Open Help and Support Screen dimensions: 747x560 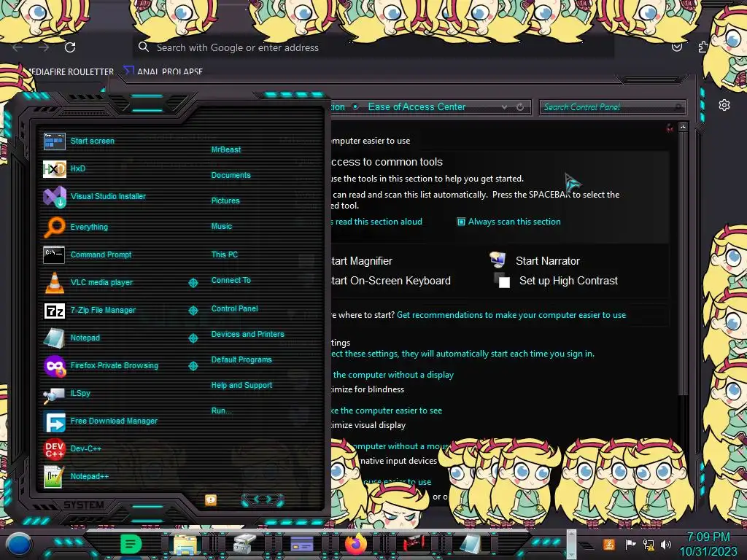(x=241, y=385)
